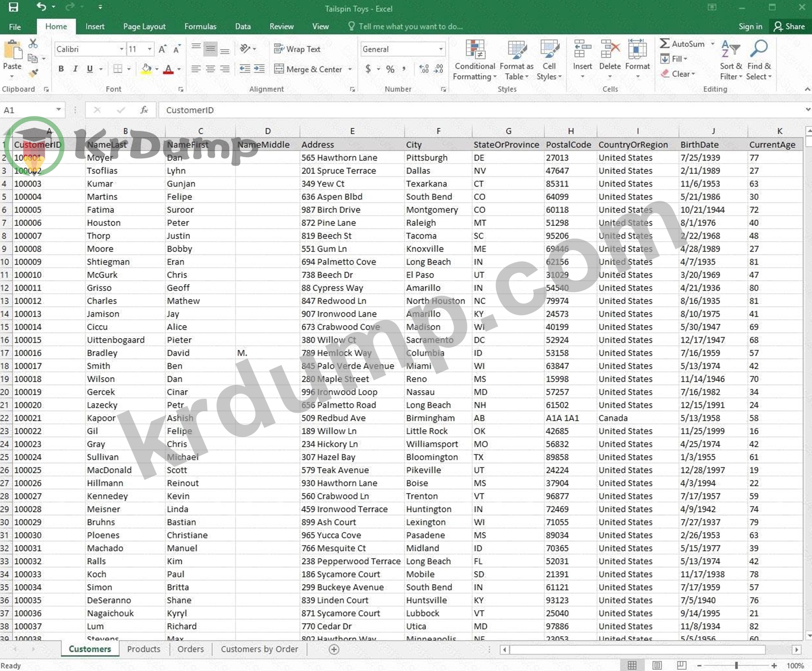The width and height of the screenshot is (812, 671).
Task: Apply Accounting dollar number format
Action: coord(368,69)
